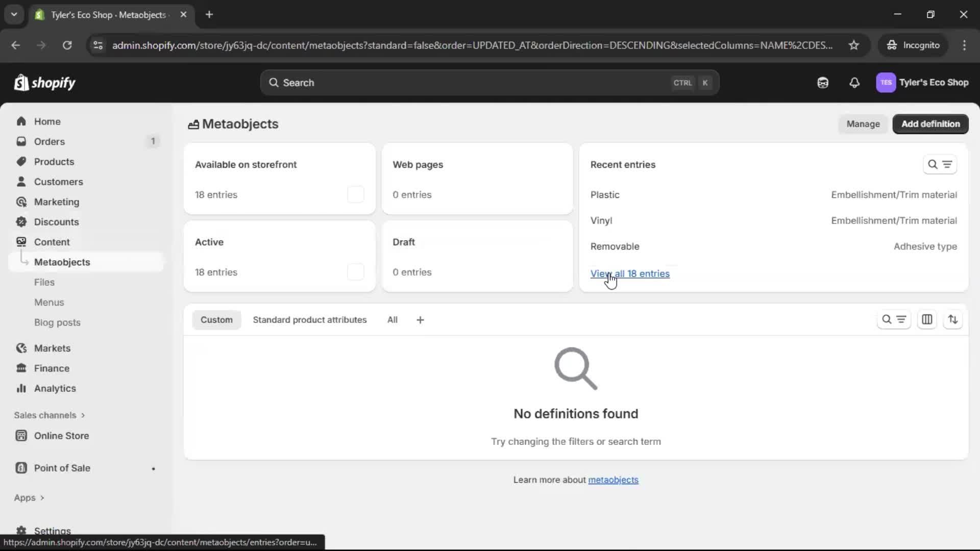980x551 pixels.
Task: Bookmark the page with the star icon
Action: (x=854, y=45)
